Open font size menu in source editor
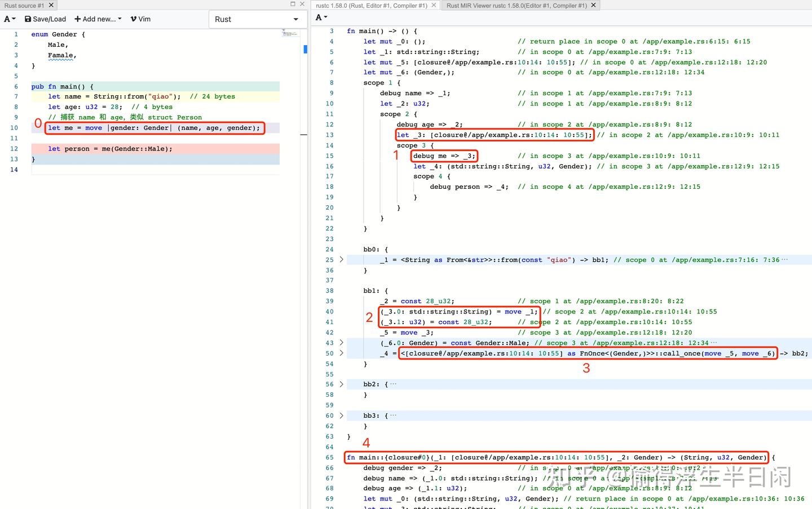The width and height of the screenshot is (812, 509). pos(10,19)
